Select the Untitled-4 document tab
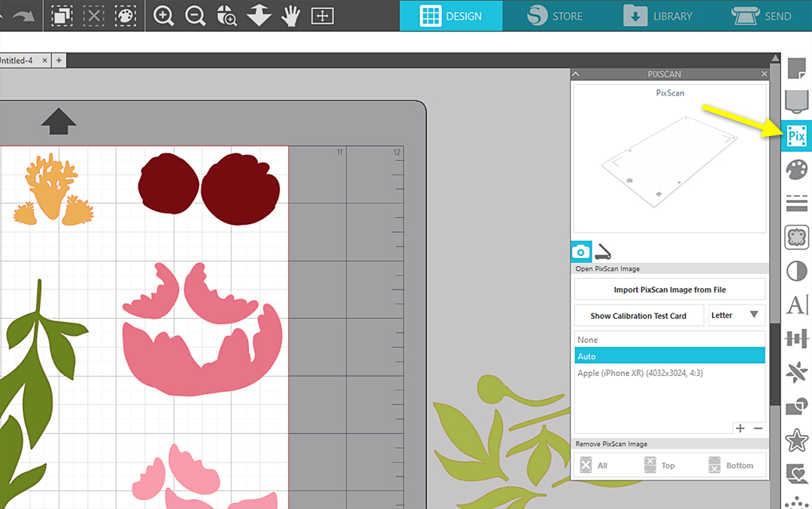The height and width of the screenshot is (509, 812). pos(17,61)
